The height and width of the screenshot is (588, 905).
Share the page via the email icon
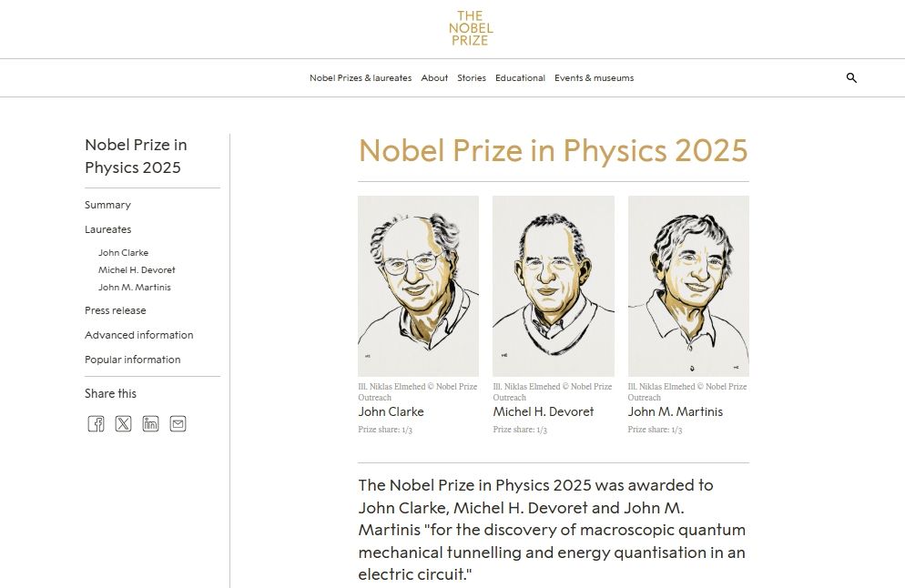tap(178, 423)
